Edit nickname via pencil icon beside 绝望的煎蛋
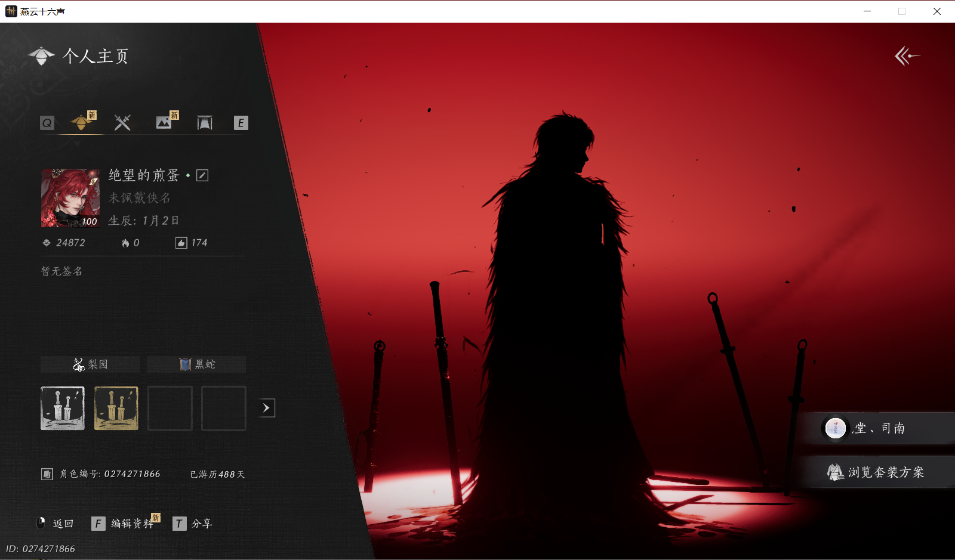955x560 pixels. point(202,175)
